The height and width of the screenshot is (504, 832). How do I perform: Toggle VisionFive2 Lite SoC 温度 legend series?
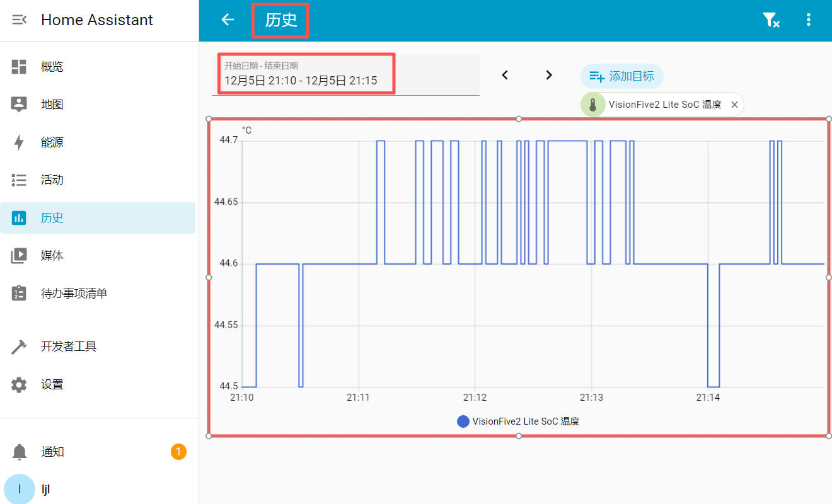[x=518, y=421]
